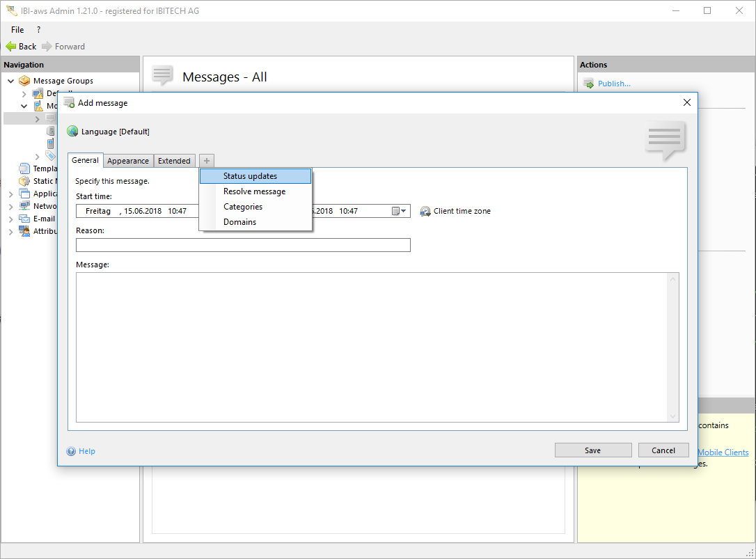This screenshot has height=559, width=756.
Task: Click the Cancel button
Action: [x=663, y=450]
